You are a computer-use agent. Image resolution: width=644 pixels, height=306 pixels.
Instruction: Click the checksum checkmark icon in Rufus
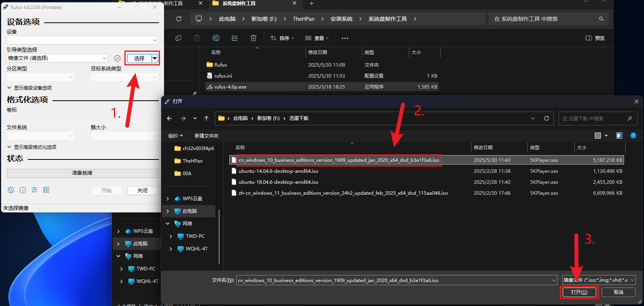pyautogui.click(x=117, y=58)
